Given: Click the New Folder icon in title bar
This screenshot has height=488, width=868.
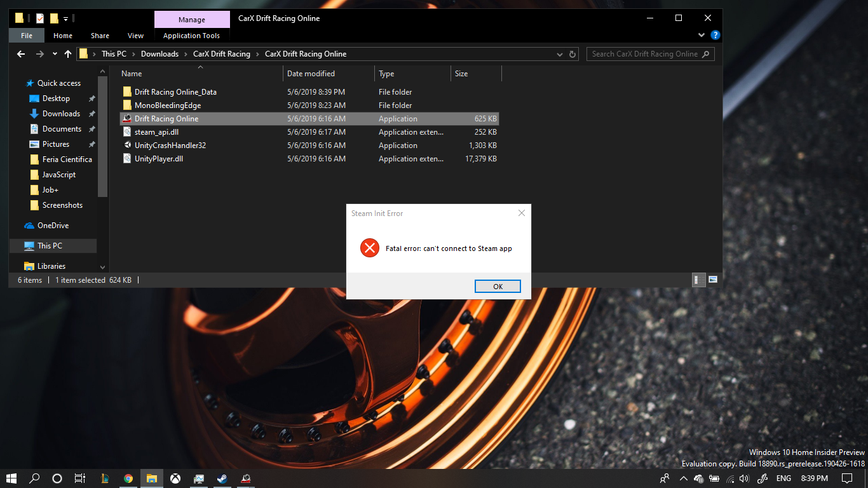Looking at the screenshot, I should pos(54,18).
